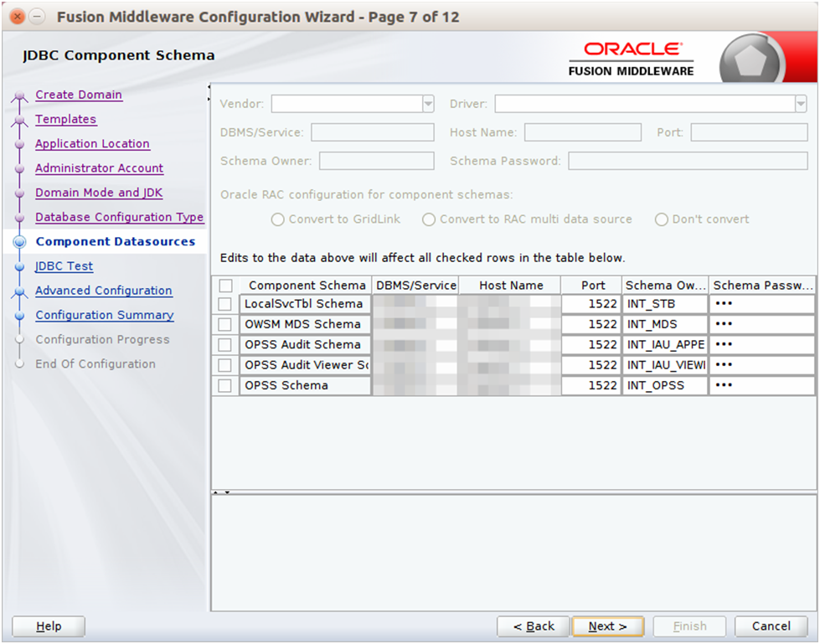Viewport: 820px width, 644px height.
Task: Click password cell in OWSM MDS Schema row
Action: click(x=762, y=325)
